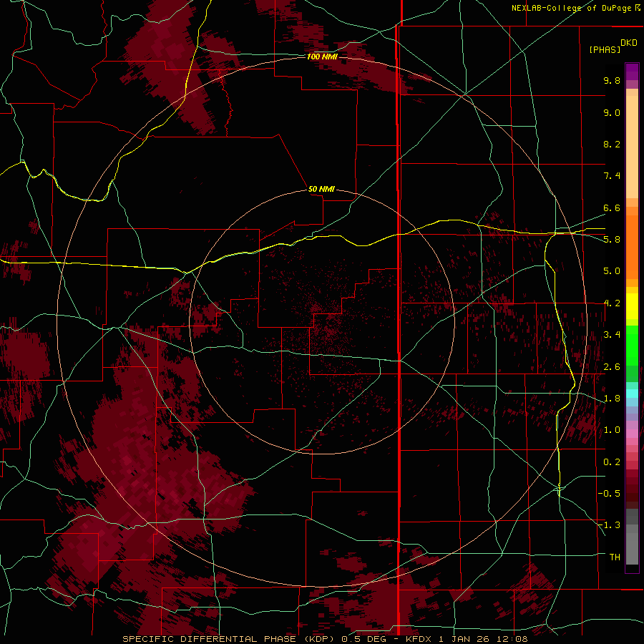Image resolution: width=644 pixels, height=644 pixels.
Task: Click the 1.8 scale label
Action: coord(612,399)
